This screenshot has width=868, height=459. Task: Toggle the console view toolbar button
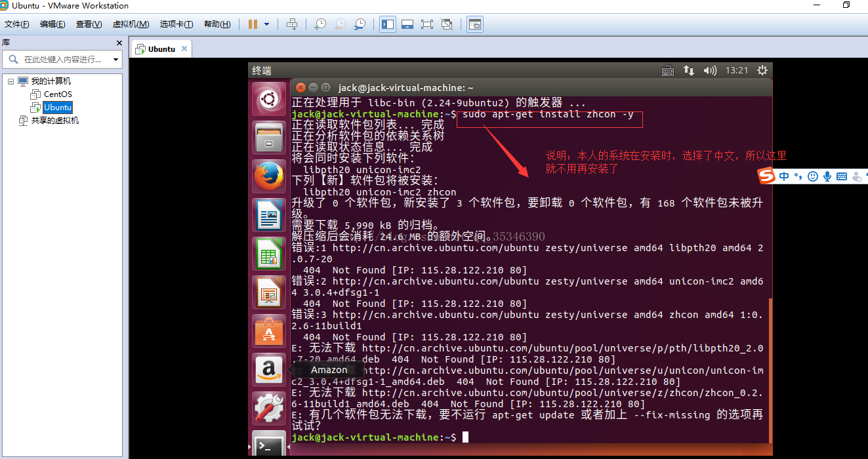pyautogui.click(x=474, y=24)
